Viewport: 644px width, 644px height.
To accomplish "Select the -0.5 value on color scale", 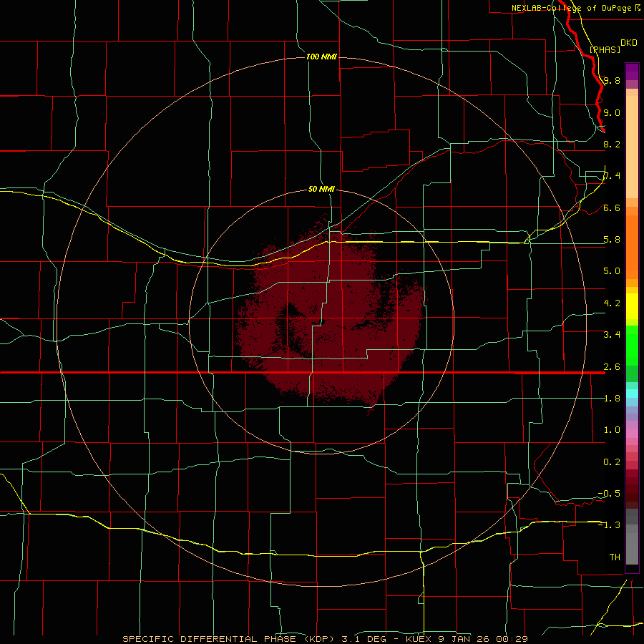I will pos(610,494).
